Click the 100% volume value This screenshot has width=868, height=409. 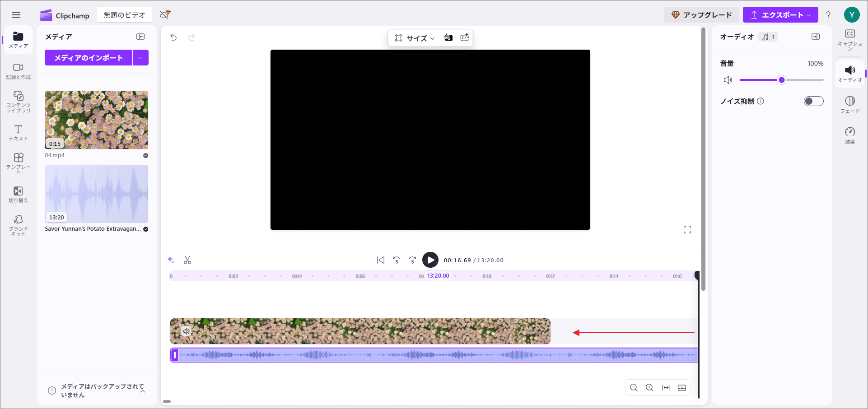(816, 64)
